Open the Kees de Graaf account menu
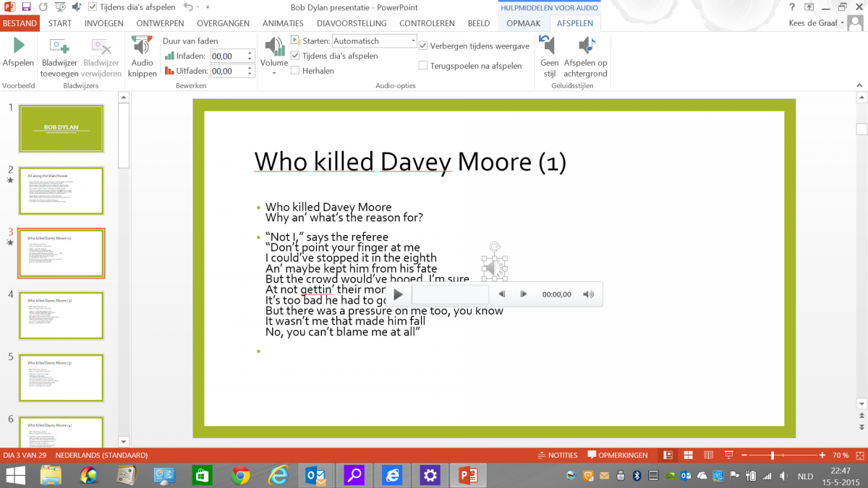 click(x=816, y=23)
